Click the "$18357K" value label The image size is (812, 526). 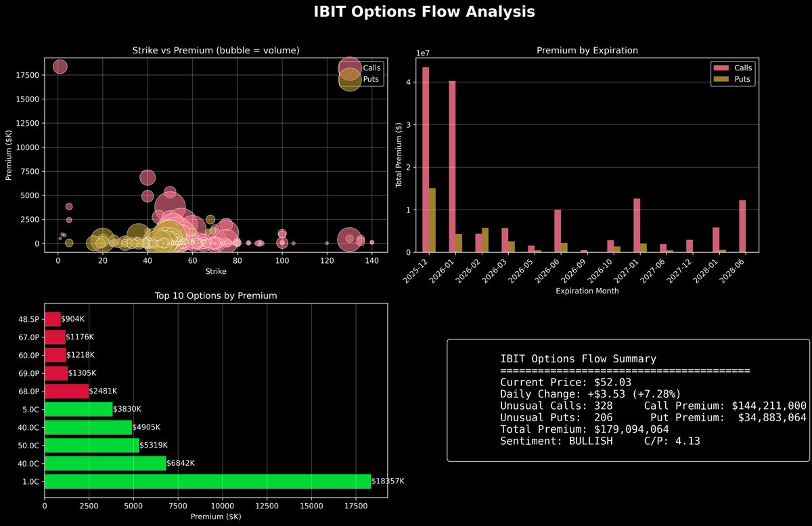(x=388, y=481)
